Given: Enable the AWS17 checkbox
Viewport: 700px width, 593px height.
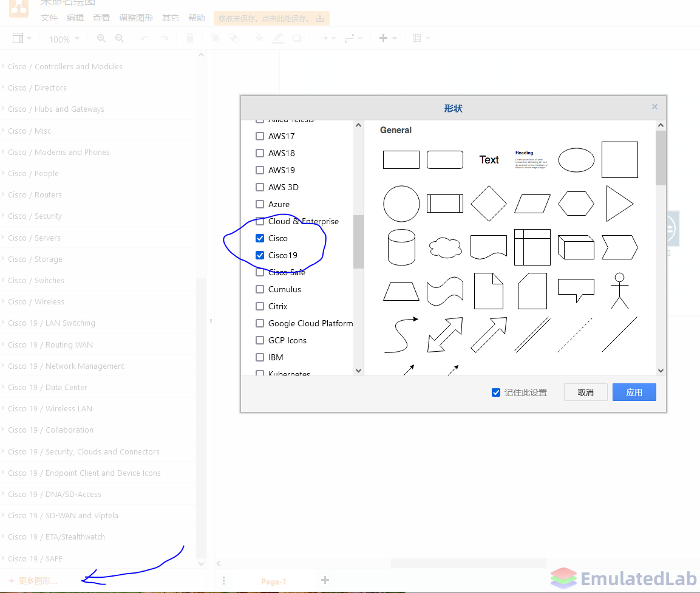Looking at the screenshot, I should pyautogui.click(x=260, y=136).
